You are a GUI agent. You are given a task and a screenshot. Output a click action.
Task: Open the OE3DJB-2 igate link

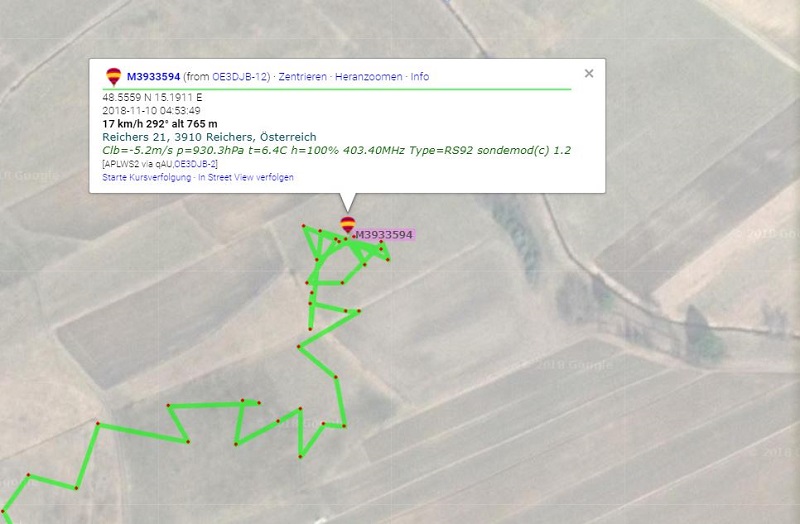pyautogui.click(x=196, y=164)
